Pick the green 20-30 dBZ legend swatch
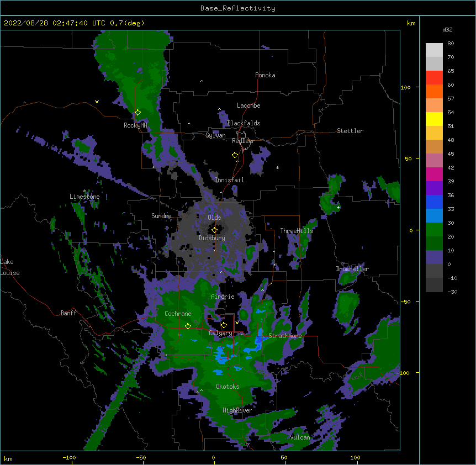476x465 pixels. coord(434,230)
